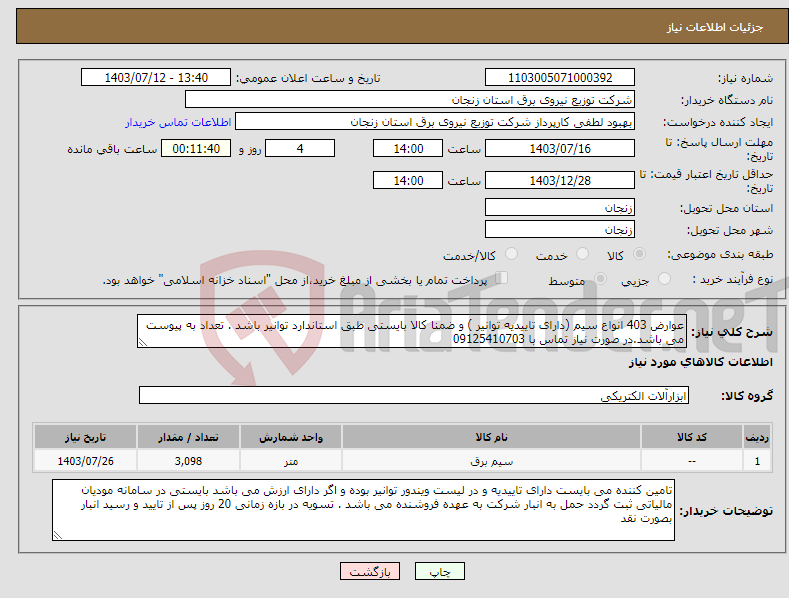This screenshot has width=789, height=598.
Task: Select the کالا/خدمت radio button
Action: (x=511, y=254)
